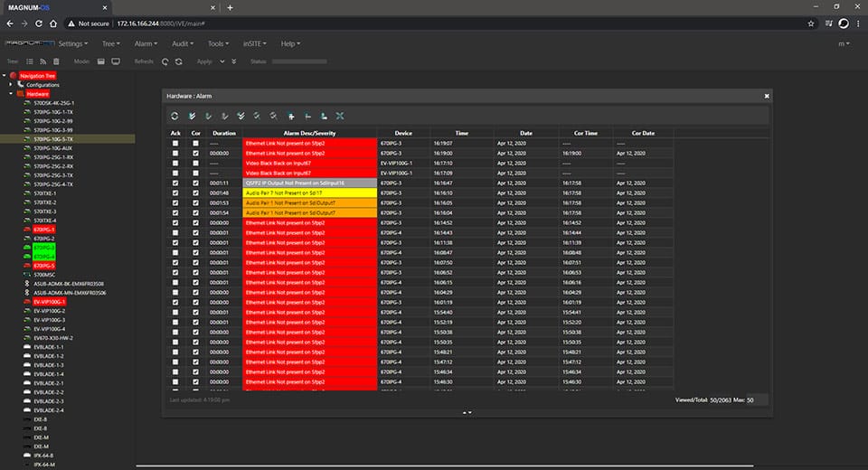This screenshot has height=470, width=868.
Task: Select the gray QSFP2 IP Output alarm cell
Action: tap(310, 183)
